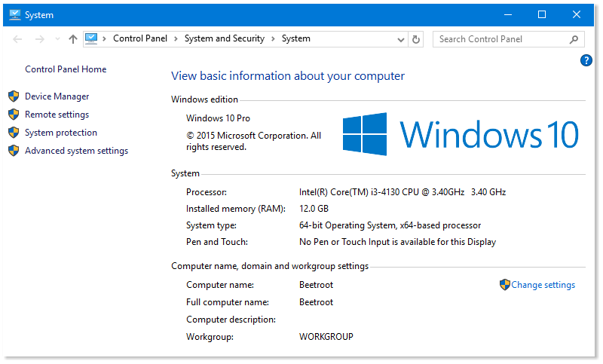603x364 pixels.
Task: Click the Windows 10 Pro edition text
Action: [218, 118]
